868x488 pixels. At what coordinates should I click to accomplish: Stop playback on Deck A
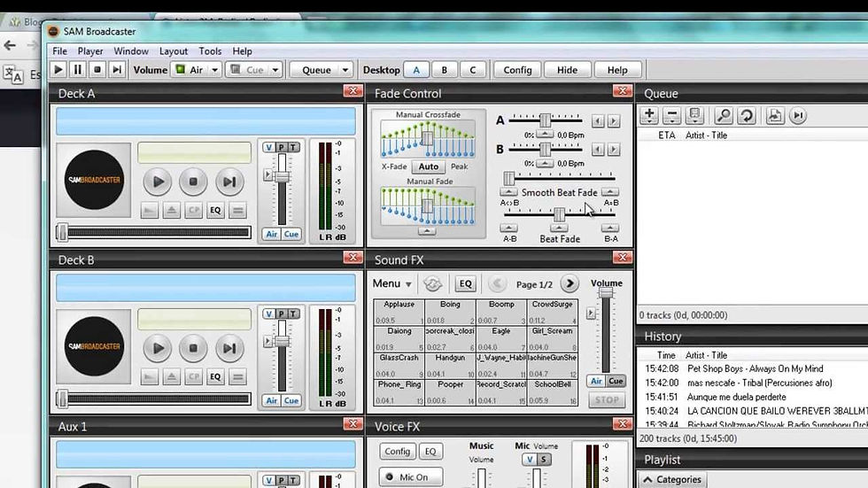[x=193, y=182]
